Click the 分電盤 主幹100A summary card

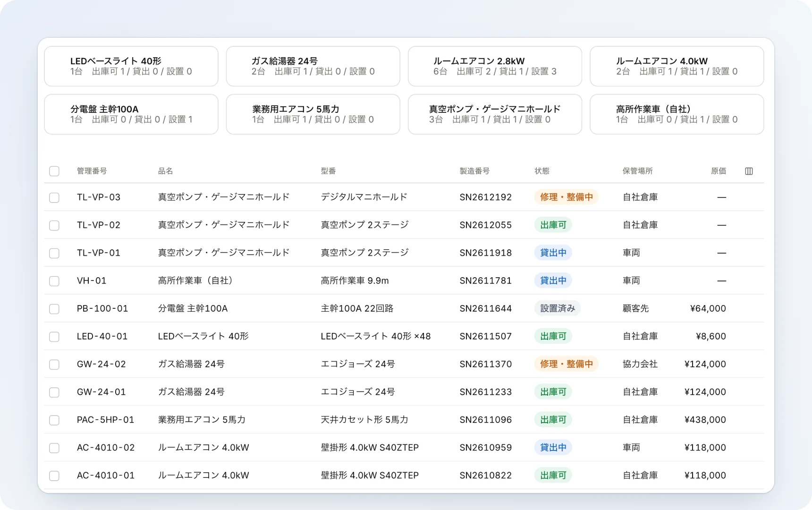[131, 114]
